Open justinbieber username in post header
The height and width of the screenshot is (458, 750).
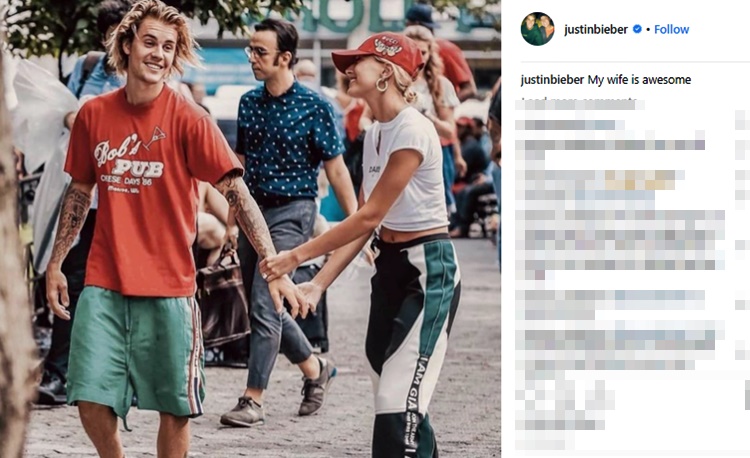tap(596, 29)
